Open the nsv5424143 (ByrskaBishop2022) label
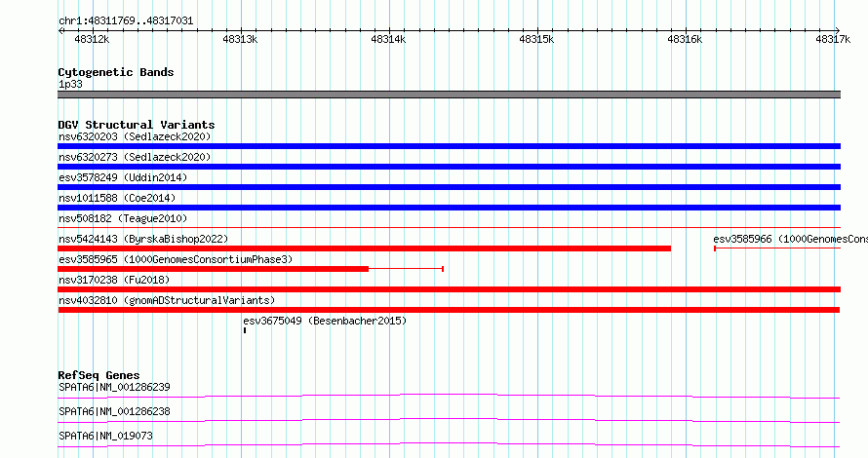Screen dimensions: 868x458 (143, 239)
